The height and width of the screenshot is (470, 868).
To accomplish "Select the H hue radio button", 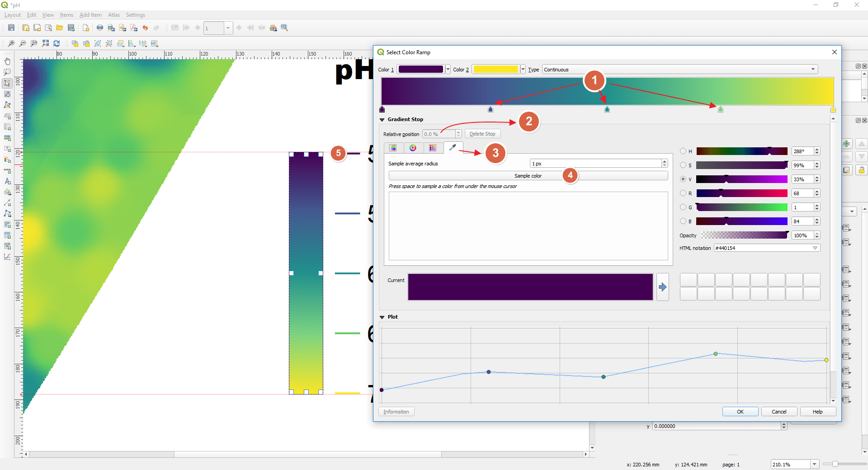I will tap(683, 151).
